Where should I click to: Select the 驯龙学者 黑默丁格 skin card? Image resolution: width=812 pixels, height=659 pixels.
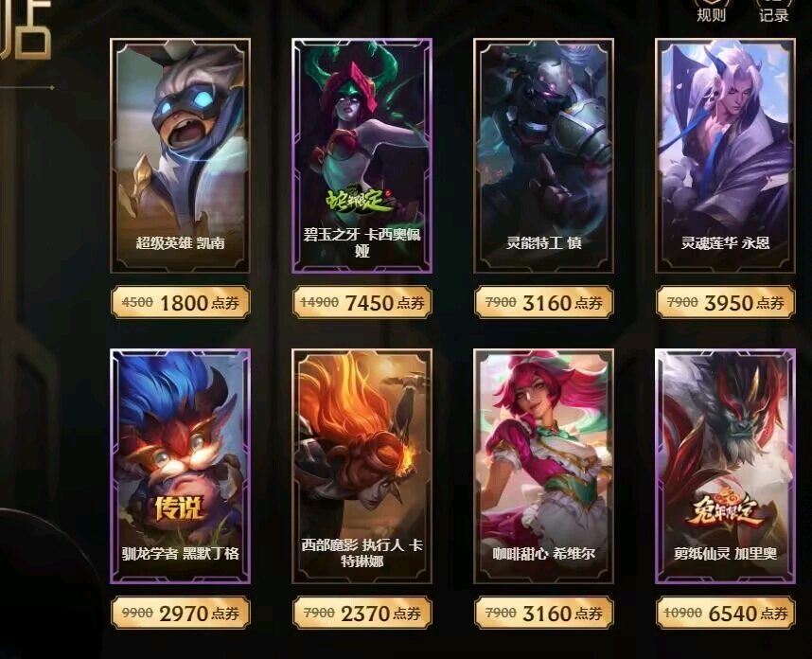(180, 466)
